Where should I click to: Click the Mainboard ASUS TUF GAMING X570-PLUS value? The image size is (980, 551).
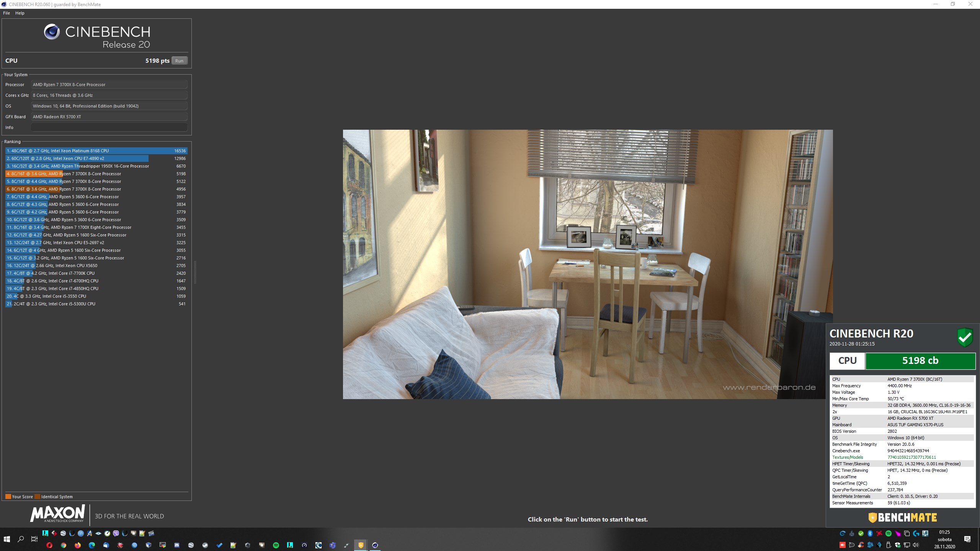[x=915, y=425]
